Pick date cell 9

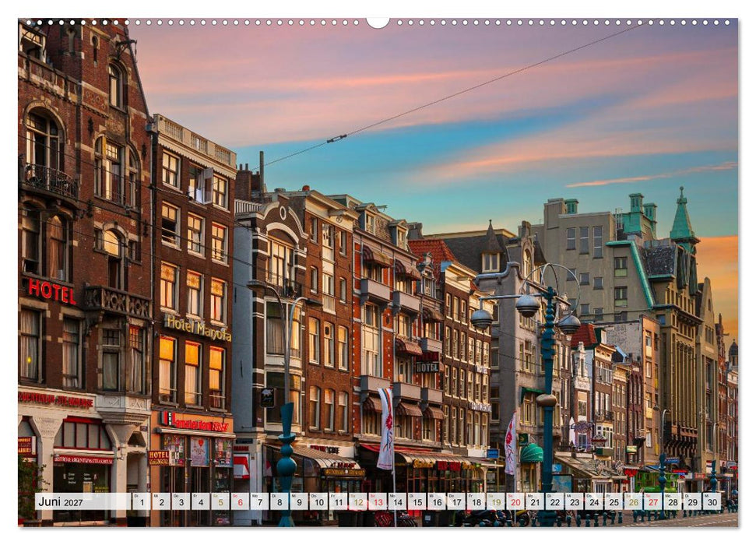coord(299,501)
